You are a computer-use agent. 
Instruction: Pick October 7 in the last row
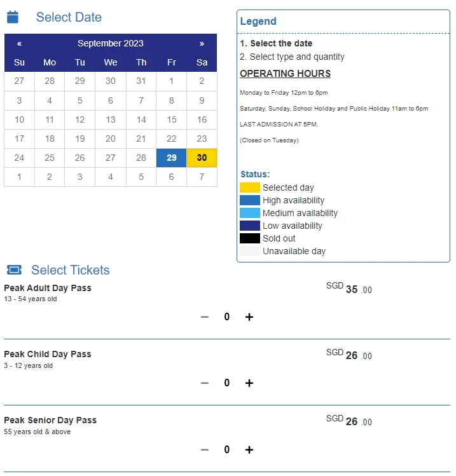point(202,177)
